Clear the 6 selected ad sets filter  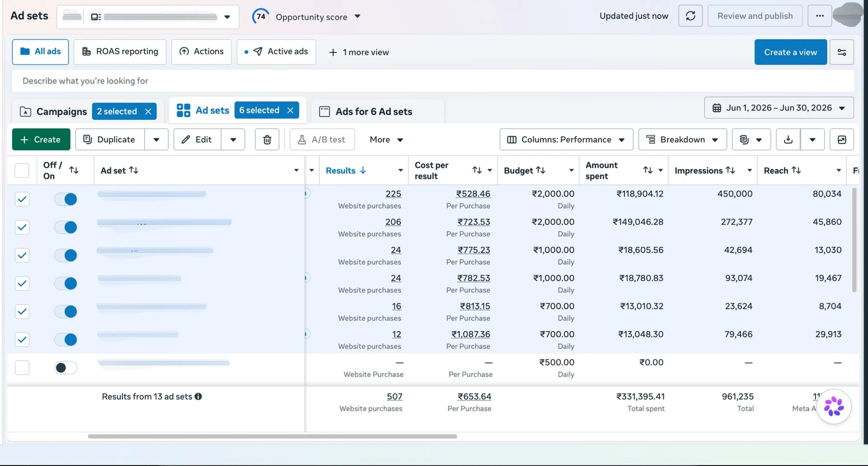pos(290,110)
